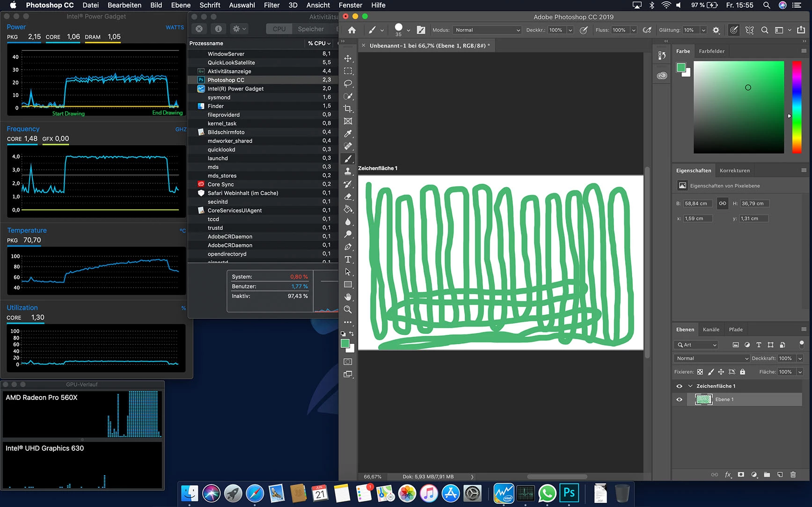The width and height of the screenshot is (812, 507).
Task: Open smoothing options gear in options bar
Action: (x=716, y=30)
